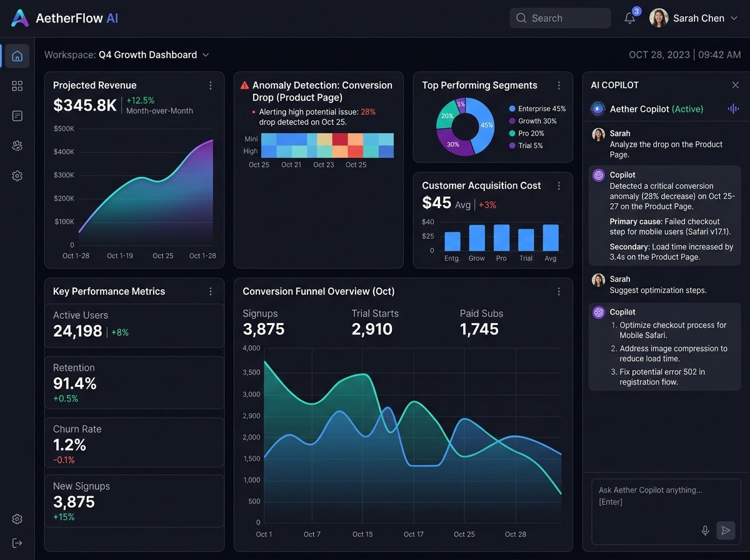Click Copilot avatar on optimization reply
This screenshot has width=750, height=560.
(599, 312)
